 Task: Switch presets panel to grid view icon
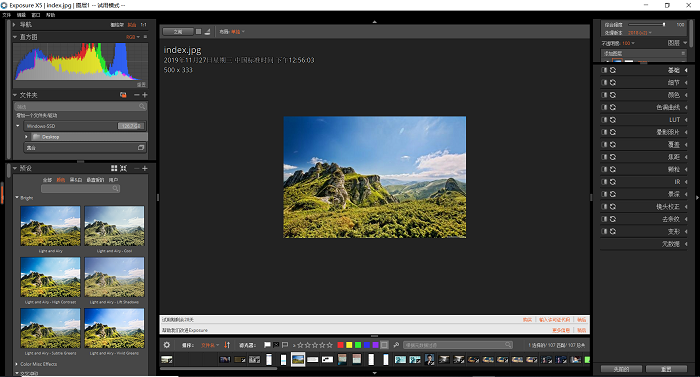[114, 168]
